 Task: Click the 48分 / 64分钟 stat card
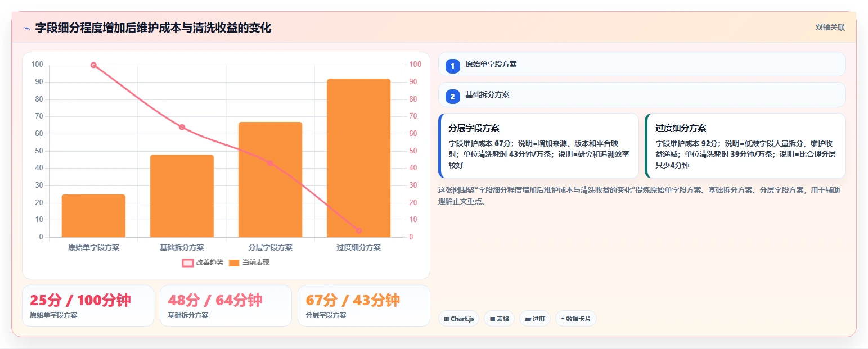[226, 306]
